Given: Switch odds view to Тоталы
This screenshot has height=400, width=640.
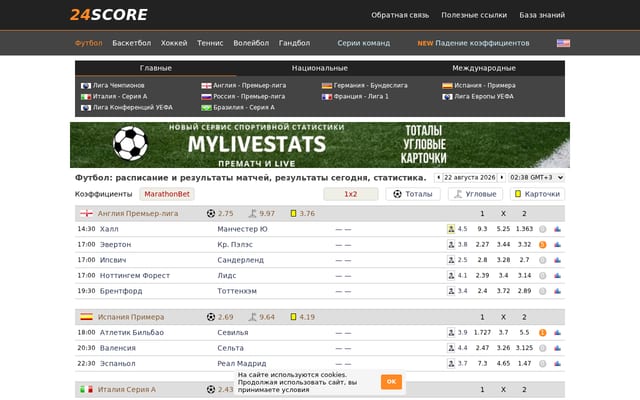Looking at the screenshot, I should point(413,194).
